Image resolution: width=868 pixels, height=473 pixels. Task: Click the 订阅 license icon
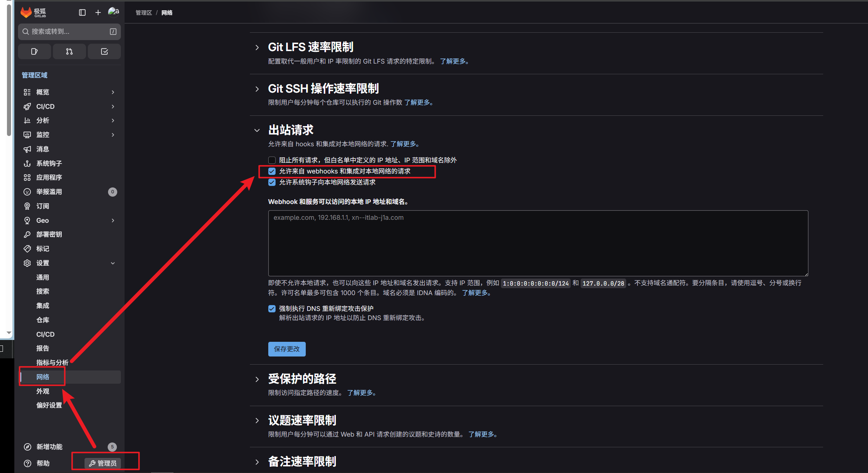27,206
